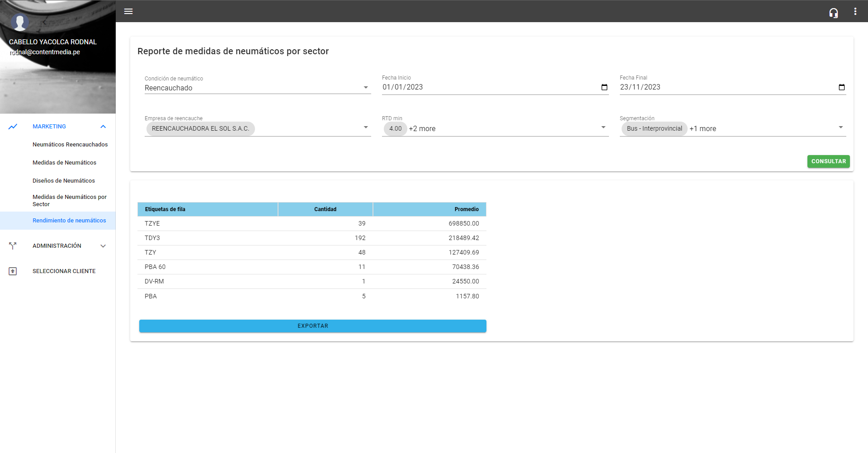Collapse the Marketing menu section

click(103, 127)
